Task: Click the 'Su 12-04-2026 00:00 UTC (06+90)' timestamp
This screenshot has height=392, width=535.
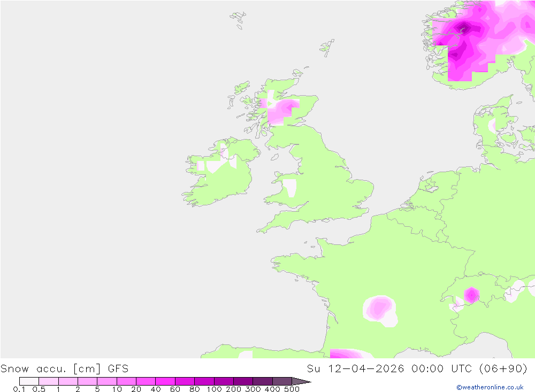Action: (x=417, y=369)
